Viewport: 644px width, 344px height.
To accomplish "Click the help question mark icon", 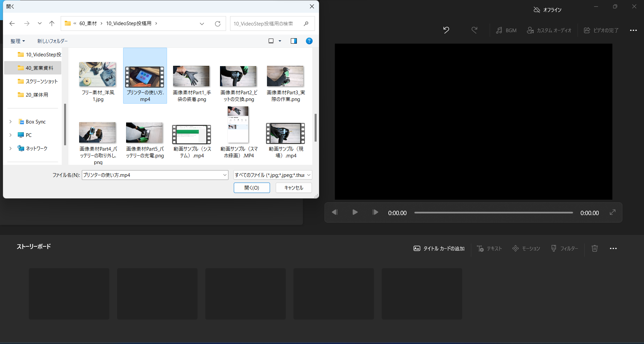I will point(309,41).
